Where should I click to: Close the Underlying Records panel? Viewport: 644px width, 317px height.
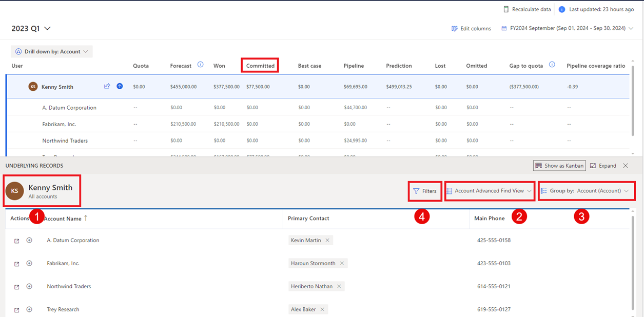625,165
